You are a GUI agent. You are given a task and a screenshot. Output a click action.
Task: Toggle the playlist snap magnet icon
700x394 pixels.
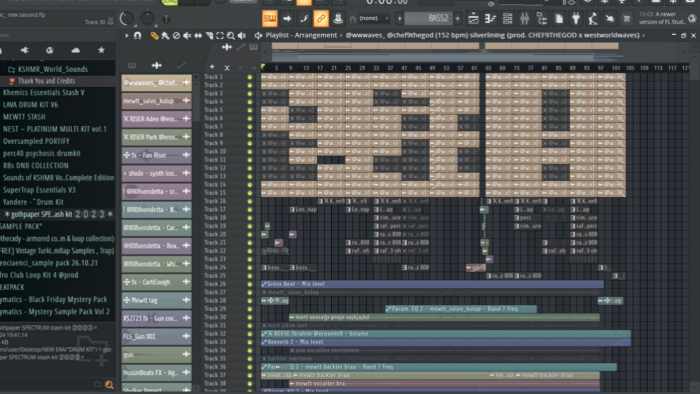pyautogui.click(x=138, y=36)
